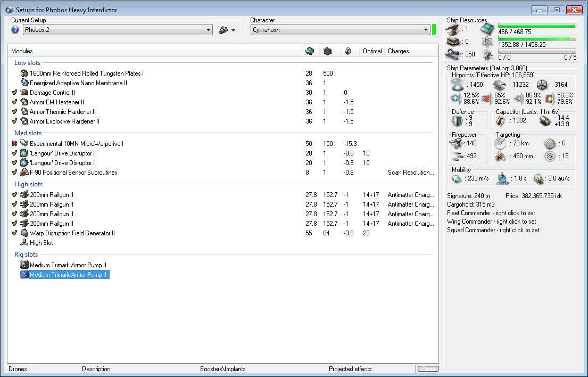Toggle the Armor Explosive Hardener II checkmark
Screen dimensions: 588x377
pos(14,121)
